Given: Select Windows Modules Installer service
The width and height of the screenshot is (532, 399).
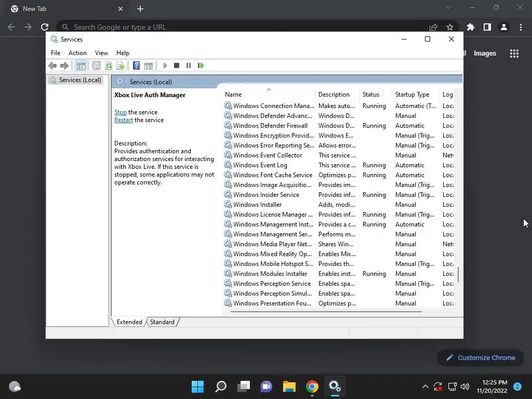Looking at the screenshot, I should pos(339,273).
